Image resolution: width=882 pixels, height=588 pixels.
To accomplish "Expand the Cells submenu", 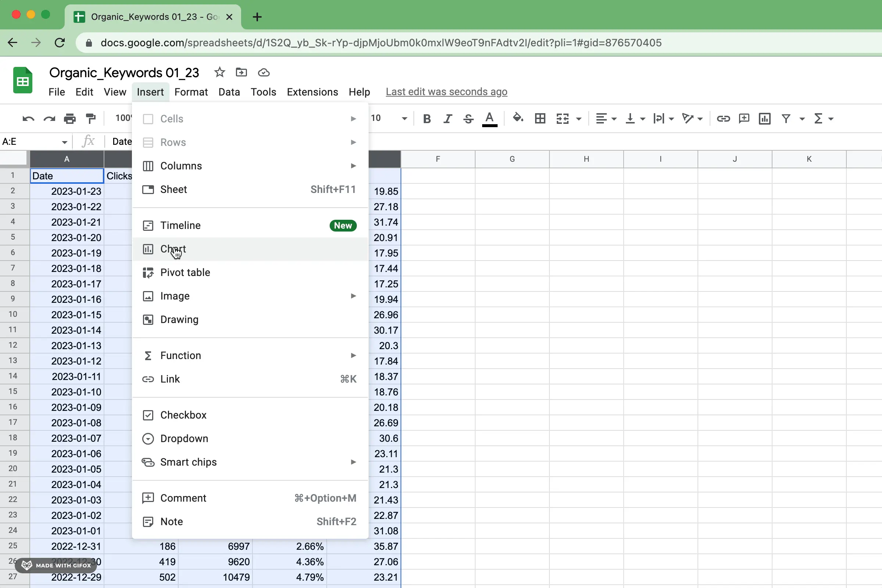I will (x=352, y=119).
